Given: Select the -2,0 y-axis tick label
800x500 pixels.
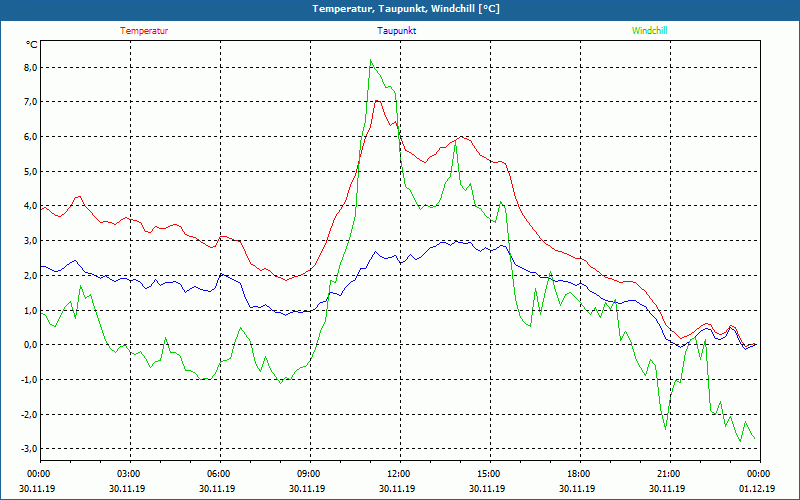Looking at the screenshot, I should 29,414.
